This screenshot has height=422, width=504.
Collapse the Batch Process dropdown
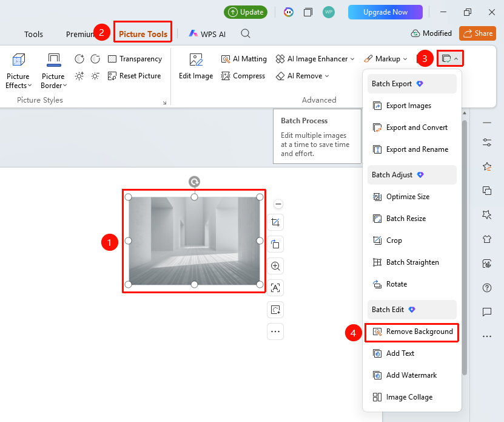pyautogui.click(x=449, y=59)
